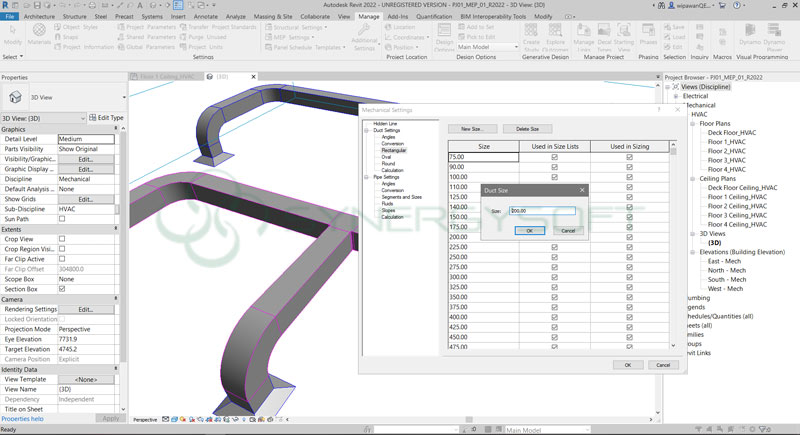
Task: Toggle the Crop View checkbox
Action: click(x=62, y=239)
